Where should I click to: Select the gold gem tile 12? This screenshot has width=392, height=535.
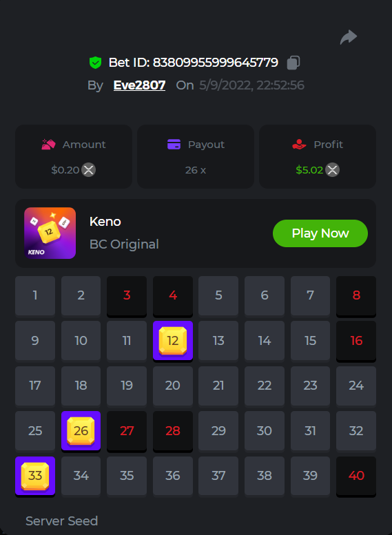click(x=173, y=341)
